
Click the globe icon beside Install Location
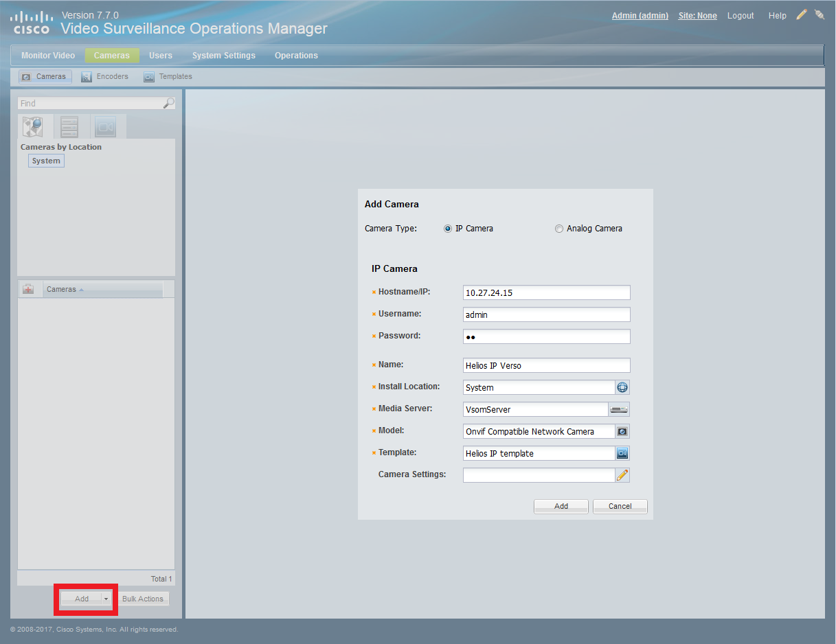point(622,387)
